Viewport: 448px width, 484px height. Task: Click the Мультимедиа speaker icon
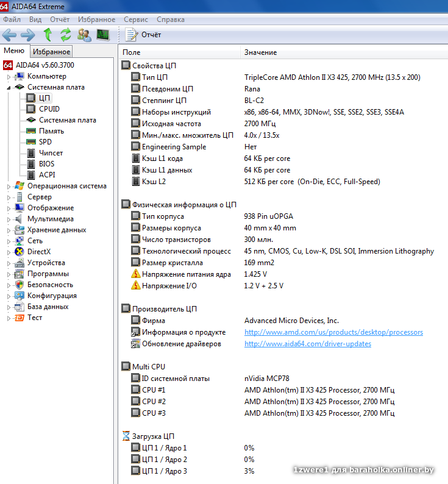point(19,219)
